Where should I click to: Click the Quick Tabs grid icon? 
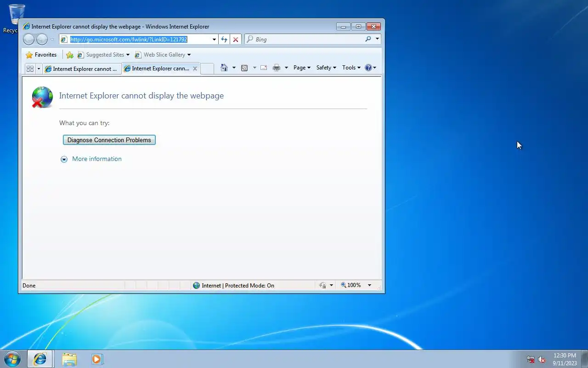point(30,69)
